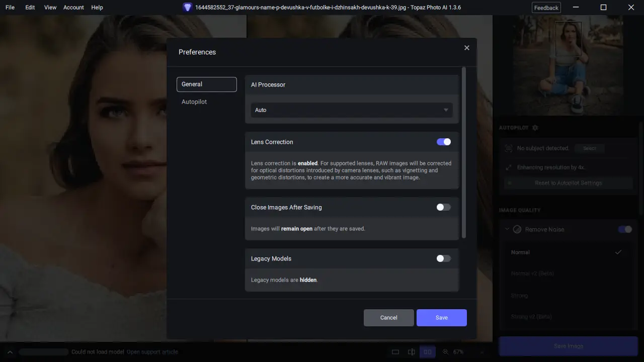This screenshot has height=362, width=644.
Task: Click the 'No subject detected.' text
Action: pos(543,148)
